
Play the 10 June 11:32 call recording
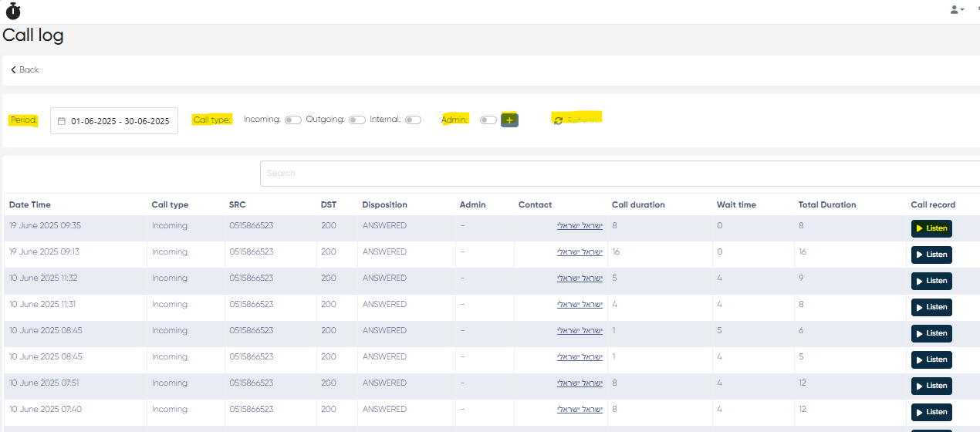point(931,281)
